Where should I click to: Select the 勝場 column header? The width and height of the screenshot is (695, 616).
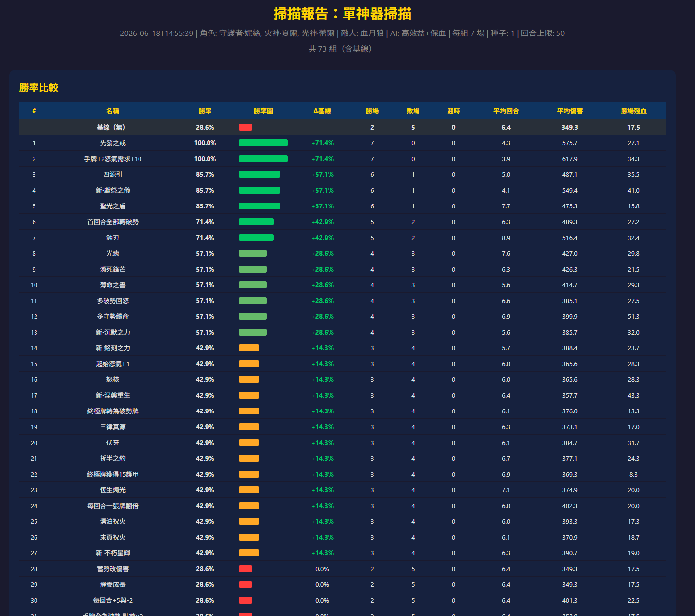coord(372,111)
